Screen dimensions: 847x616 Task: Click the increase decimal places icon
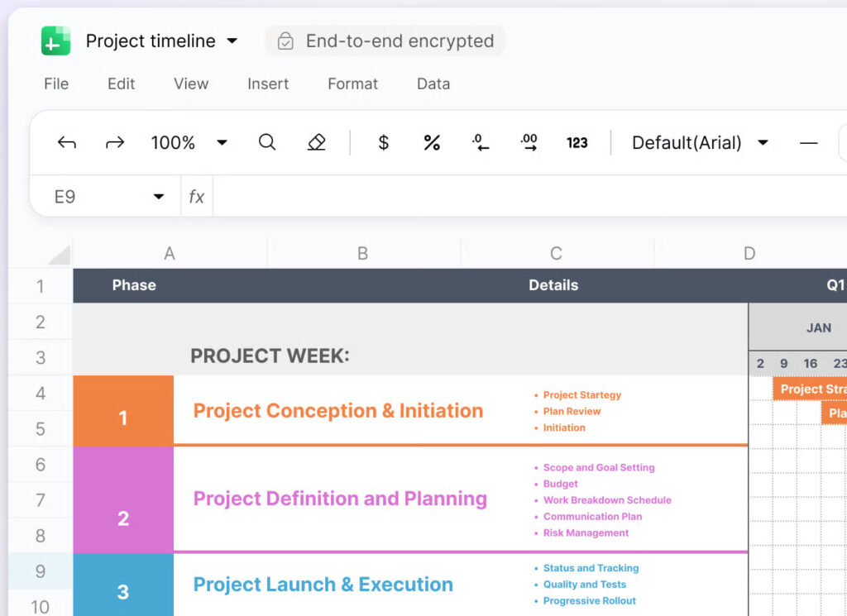click(529, 143)
